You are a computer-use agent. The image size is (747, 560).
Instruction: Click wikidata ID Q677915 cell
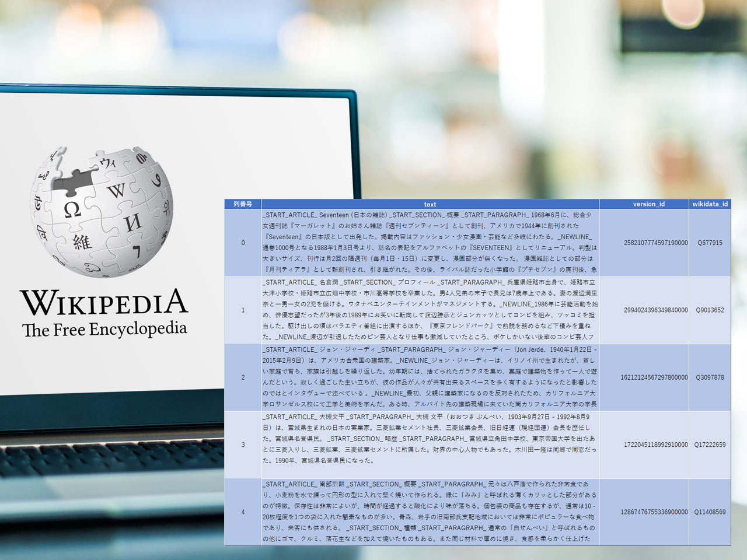tap(710, 243)
